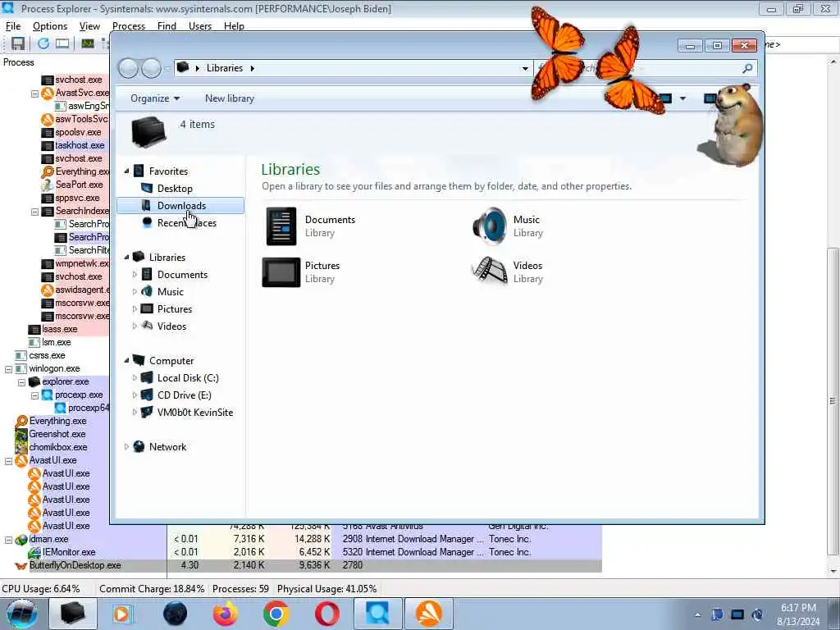
Task: Open Firefox from the taskbar
Action: (x=225, y=614)
